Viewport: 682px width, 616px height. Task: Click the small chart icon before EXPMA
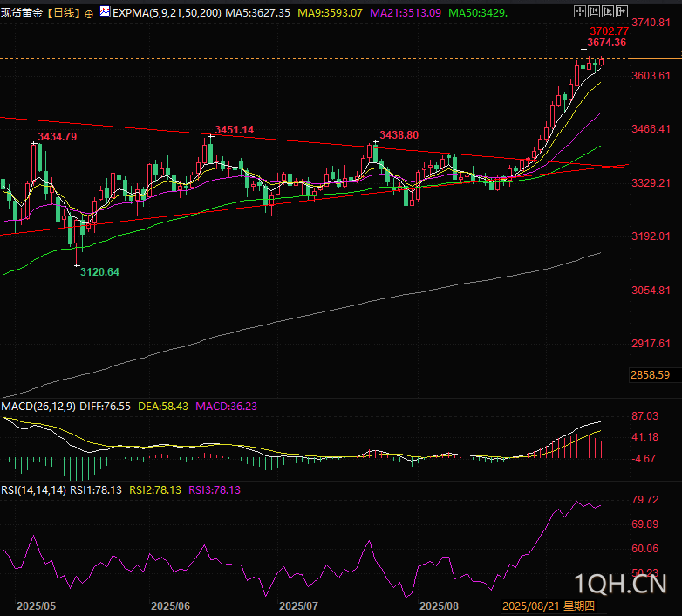[x=105, y=14]
